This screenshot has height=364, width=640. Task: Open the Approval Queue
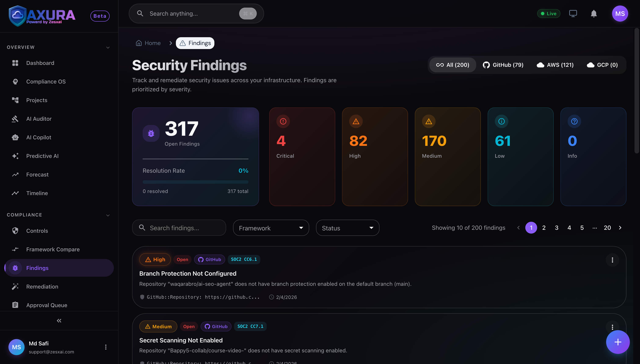[47, 305]
